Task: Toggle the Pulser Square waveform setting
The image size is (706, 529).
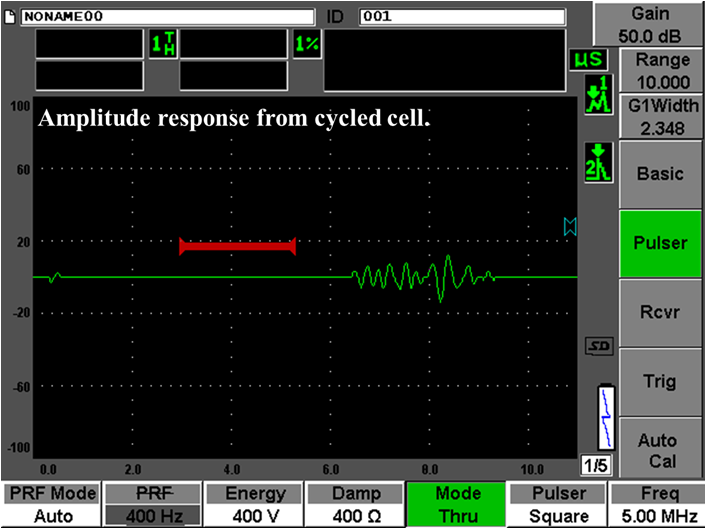Action: (556, 505)
